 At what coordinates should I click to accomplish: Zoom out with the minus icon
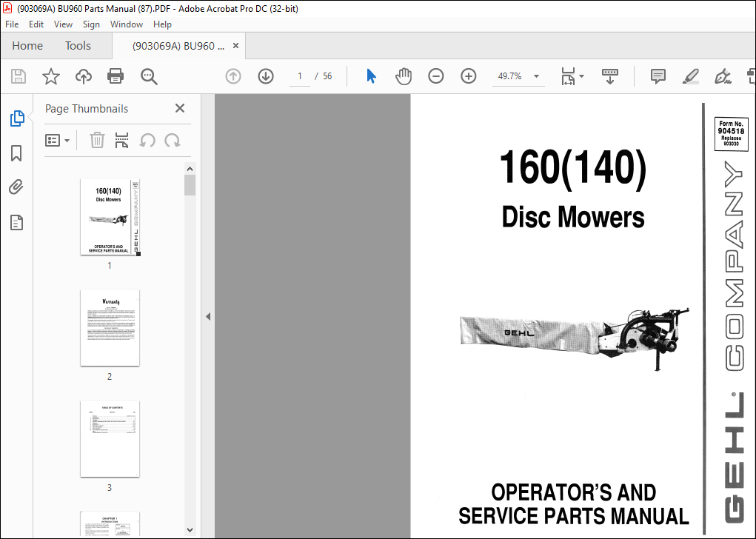[436, 76]
